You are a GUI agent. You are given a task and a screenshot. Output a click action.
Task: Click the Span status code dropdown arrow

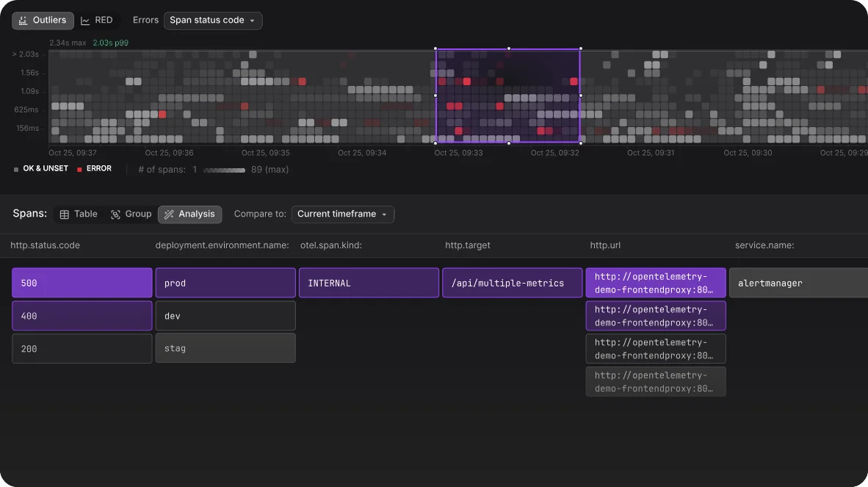[x=253, y=21]
